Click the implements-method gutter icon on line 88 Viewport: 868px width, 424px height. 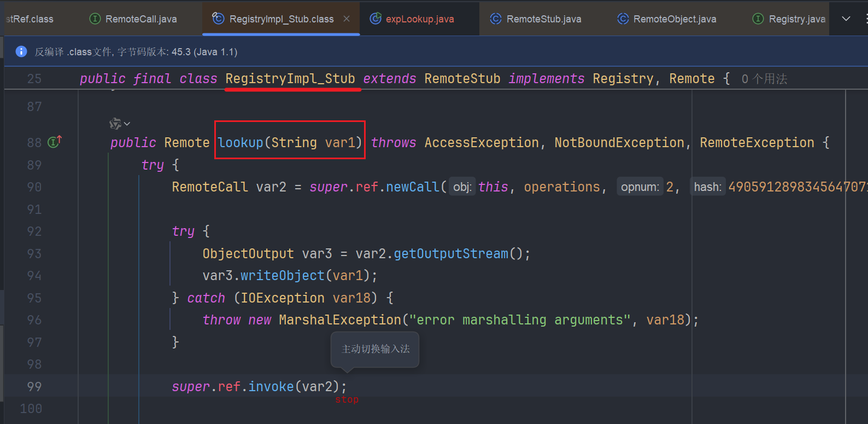point(55,142)
